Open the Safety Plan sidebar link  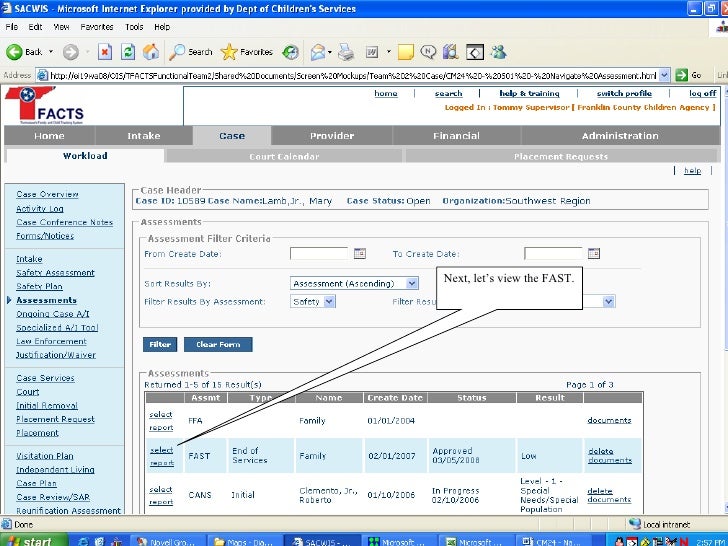pos(39,286)
